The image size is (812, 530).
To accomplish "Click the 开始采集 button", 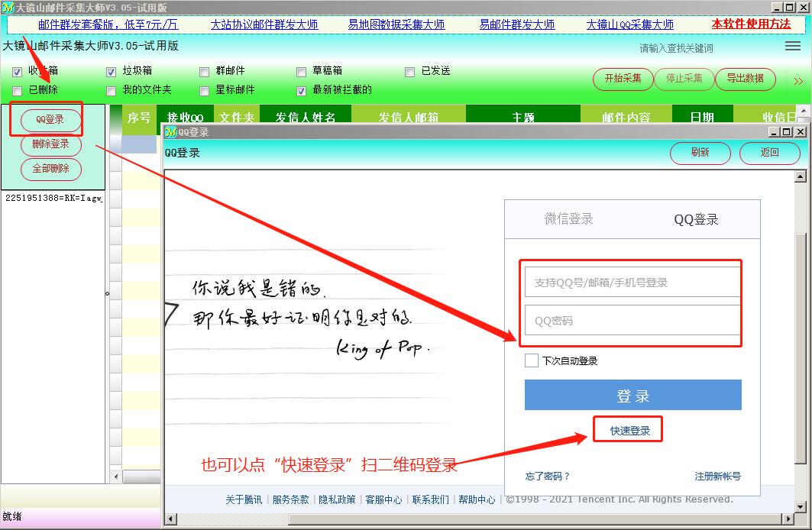I will (x=623, y=79).
